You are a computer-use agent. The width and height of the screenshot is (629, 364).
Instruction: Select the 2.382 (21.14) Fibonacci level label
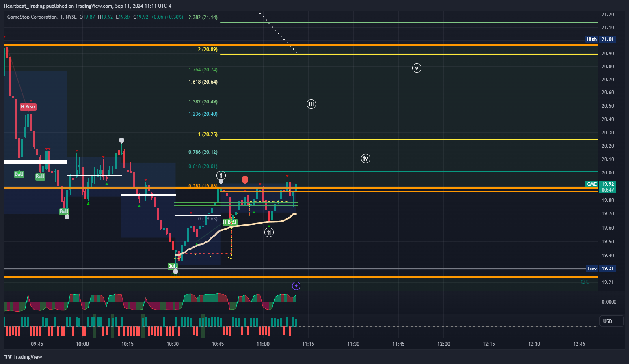point(203,17)
